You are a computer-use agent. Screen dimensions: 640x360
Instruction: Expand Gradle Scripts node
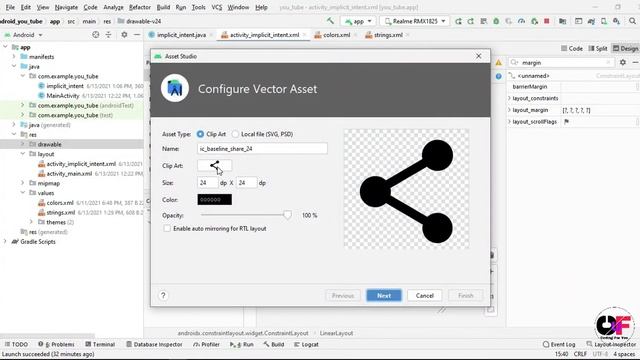pos(5,242)
